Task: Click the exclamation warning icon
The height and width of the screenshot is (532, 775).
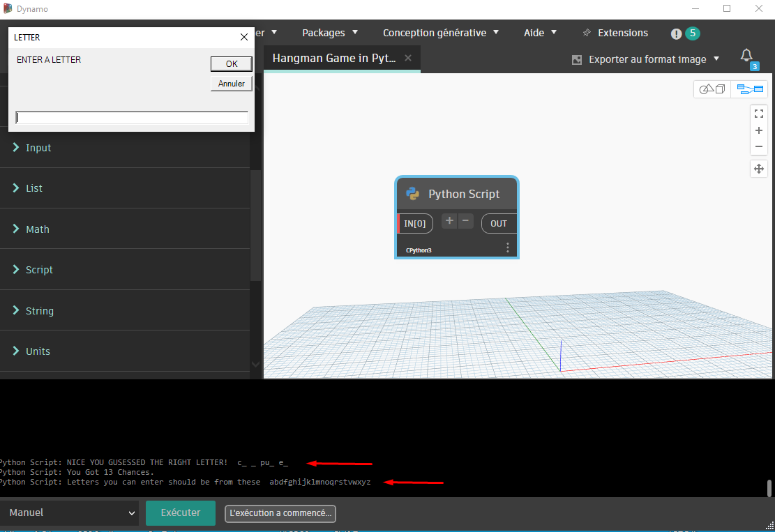Action: click(x=676, y=33)
